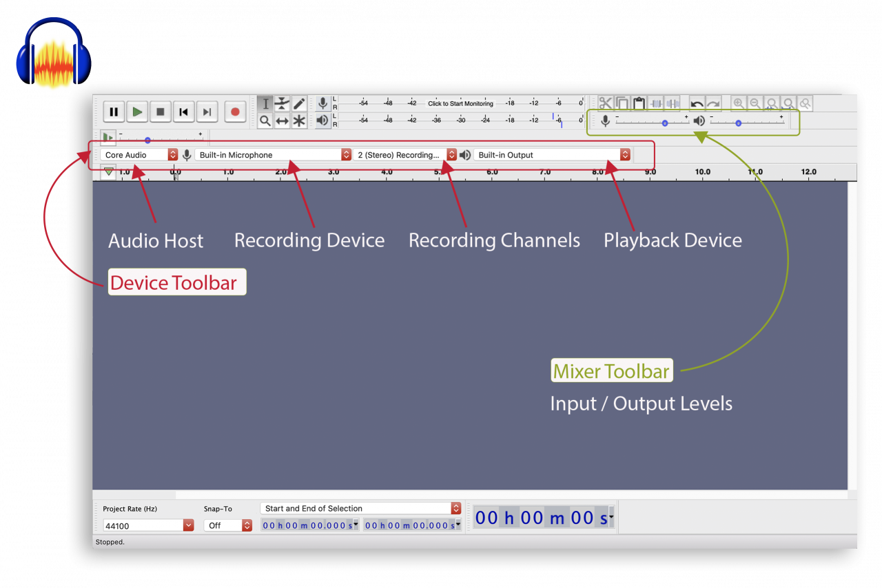
Task: Pause playback with the Pause button
Action: coord(114,112)
